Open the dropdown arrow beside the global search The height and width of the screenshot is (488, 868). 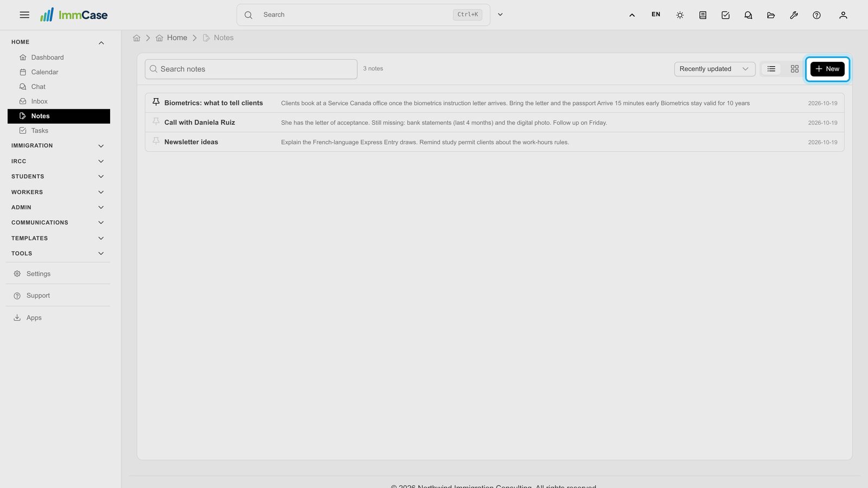coord(500,15)
